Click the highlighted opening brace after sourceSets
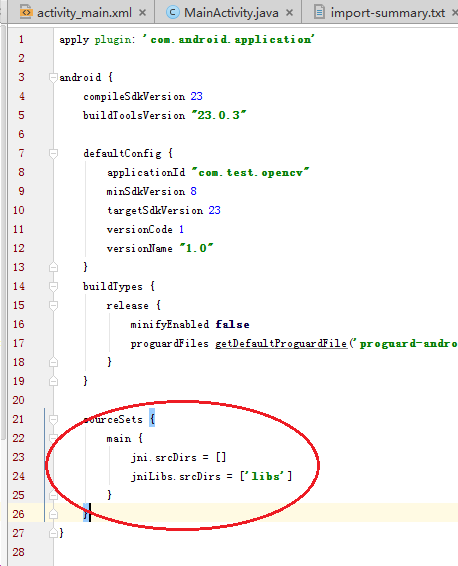The image size is (458, 566). pyautogui.click(x=152, y=419)
